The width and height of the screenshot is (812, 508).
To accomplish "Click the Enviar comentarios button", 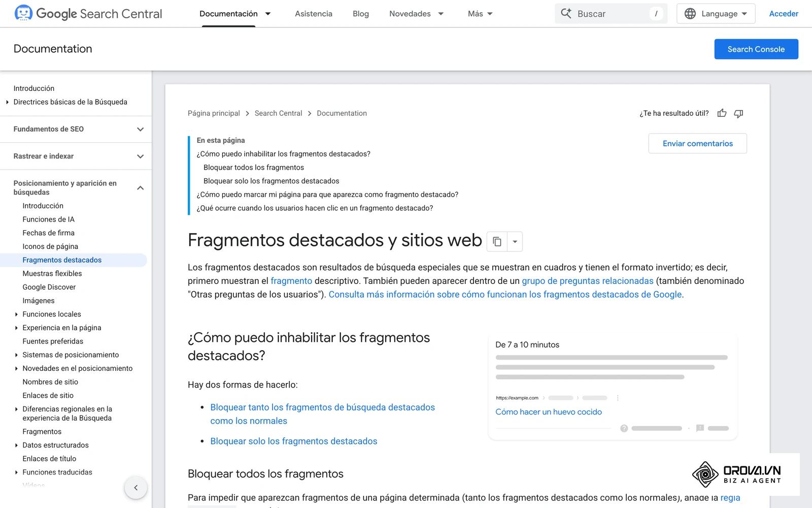I will (x=697, y=143).
